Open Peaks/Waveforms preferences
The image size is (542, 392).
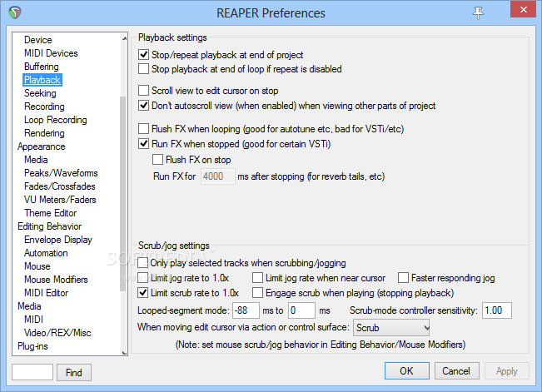pyautogui.click(x=61, y=173)
